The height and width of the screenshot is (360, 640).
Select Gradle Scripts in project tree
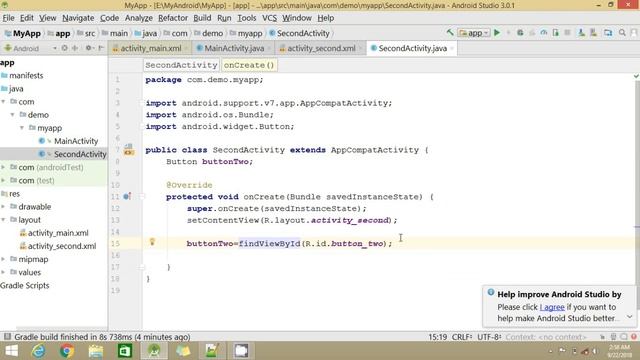point(24,285)
